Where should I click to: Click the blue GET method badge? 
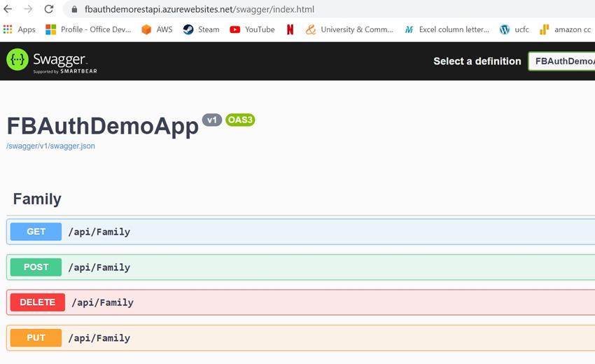click(36, 232)
